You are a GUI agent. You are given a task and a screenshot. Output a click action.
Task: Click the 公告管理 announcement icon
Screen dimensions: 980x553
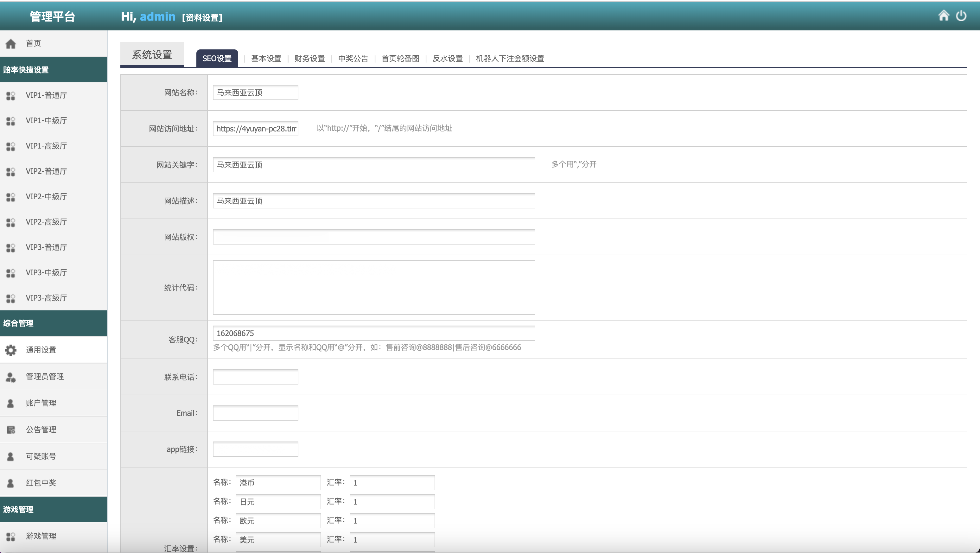[11, 430]
